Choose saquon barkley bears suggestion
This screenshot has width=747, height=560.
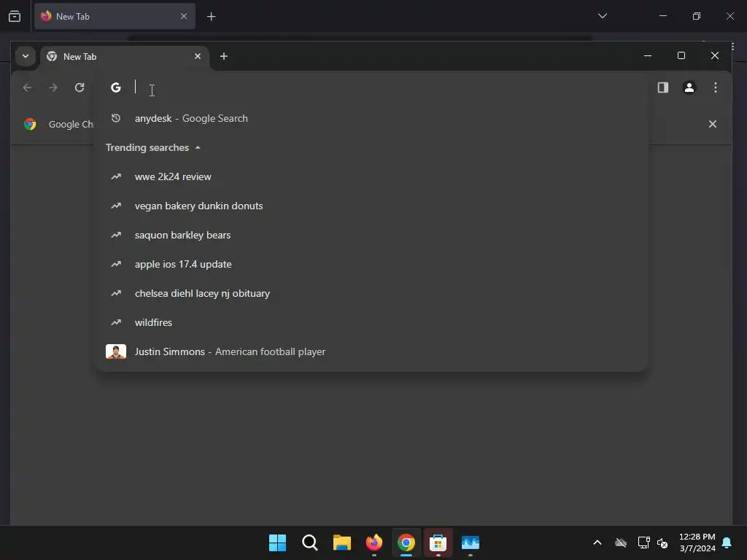click(371, 235)
